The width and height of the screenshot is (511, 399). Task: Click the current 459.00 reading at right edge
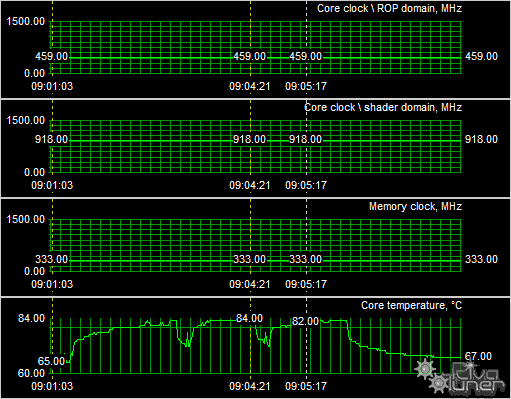point(481,56)
